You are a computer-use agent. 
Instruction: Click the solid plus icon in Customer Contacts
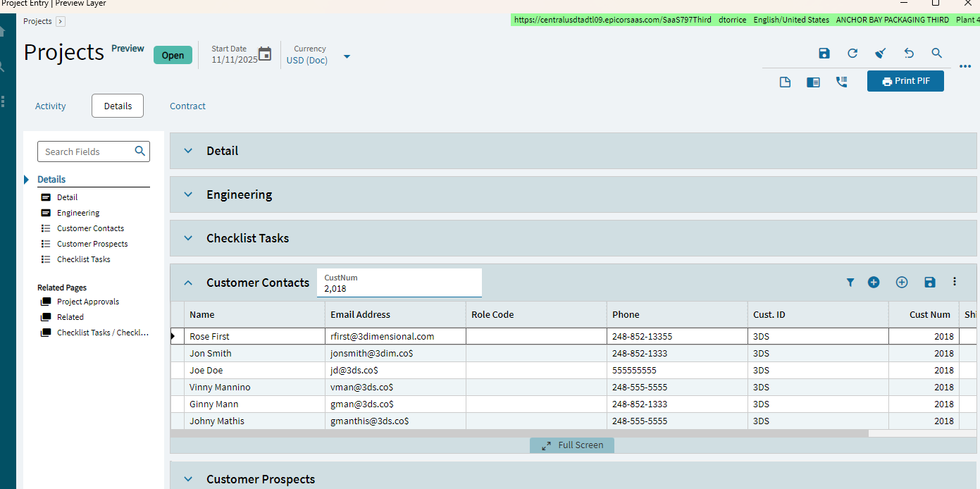point(874,283)
